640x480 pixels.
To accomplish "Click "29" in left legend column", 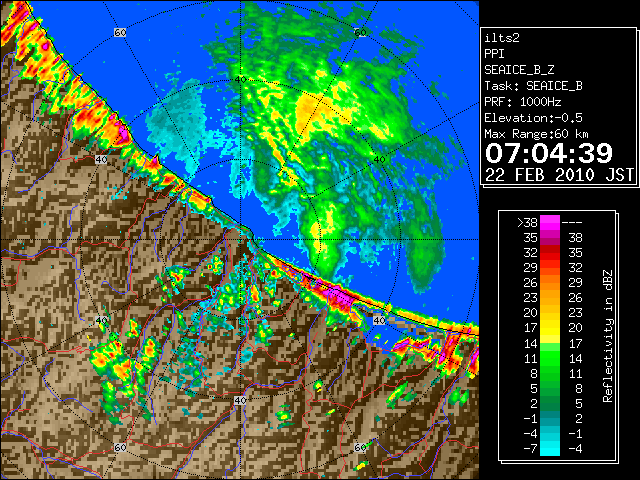I will point(531,268).
